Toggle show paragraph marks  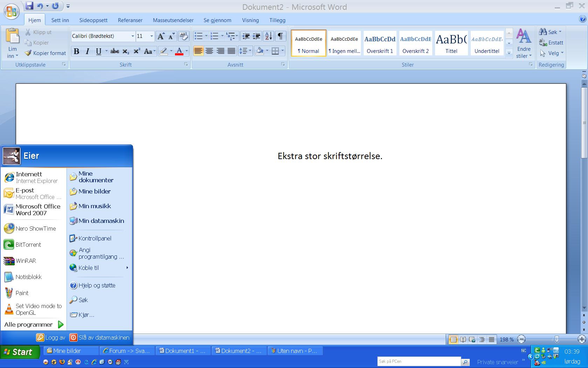pyautogui.click(x=280, y=36)
